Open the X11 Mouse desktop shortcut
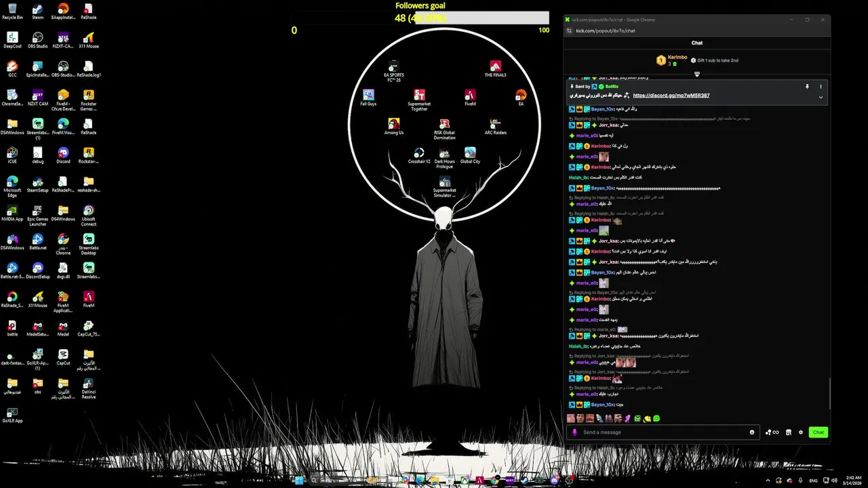 (x=89, y=40)
